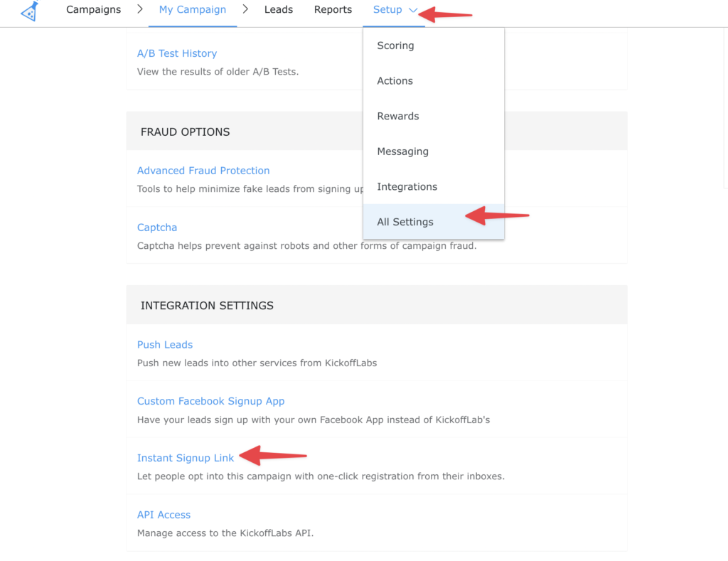Open the Campaigns breadcrumb
Viewport: 728px width, 561px height.
(93, 10)
